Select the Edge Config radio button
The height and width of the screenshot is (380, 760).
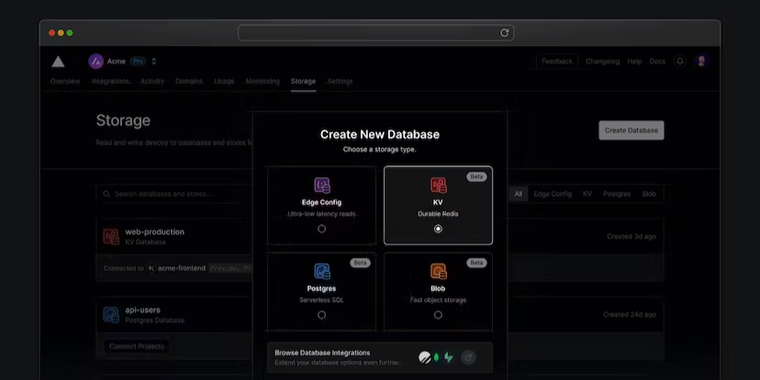pyautogui.click(x=322, y=229)
